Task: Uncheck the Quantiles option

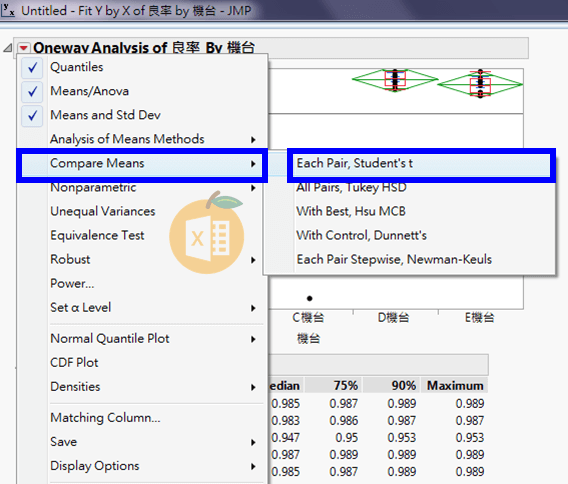Action: tap(32, 67)
